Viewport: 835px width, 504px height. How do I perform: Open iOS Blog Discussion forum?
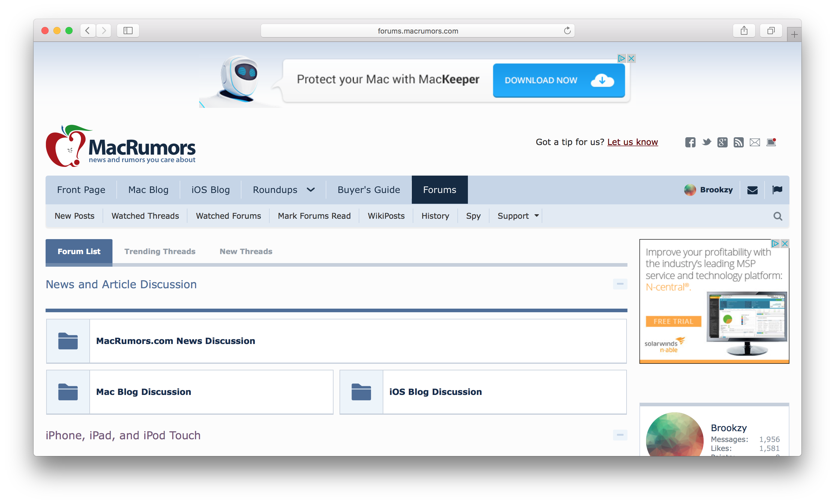click(x=435, y=392)
